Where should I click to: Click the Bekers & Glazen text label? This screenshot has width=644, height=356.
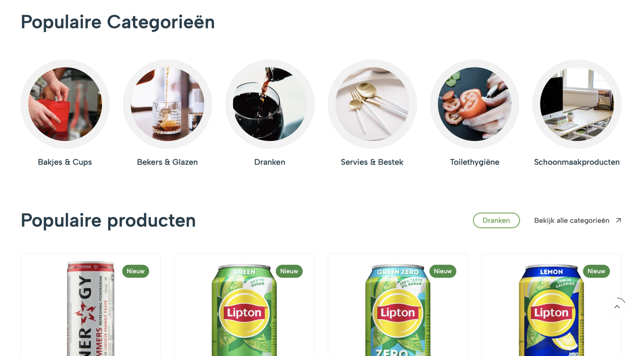point(167,162)
